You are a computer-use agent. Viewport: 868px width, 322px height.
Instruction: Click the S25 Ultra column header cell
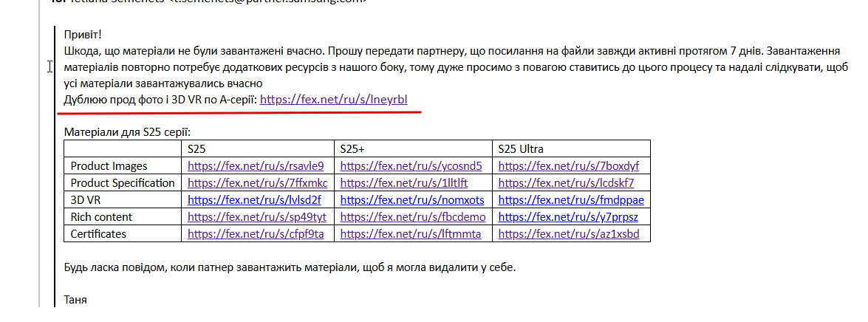pos(571,149)
